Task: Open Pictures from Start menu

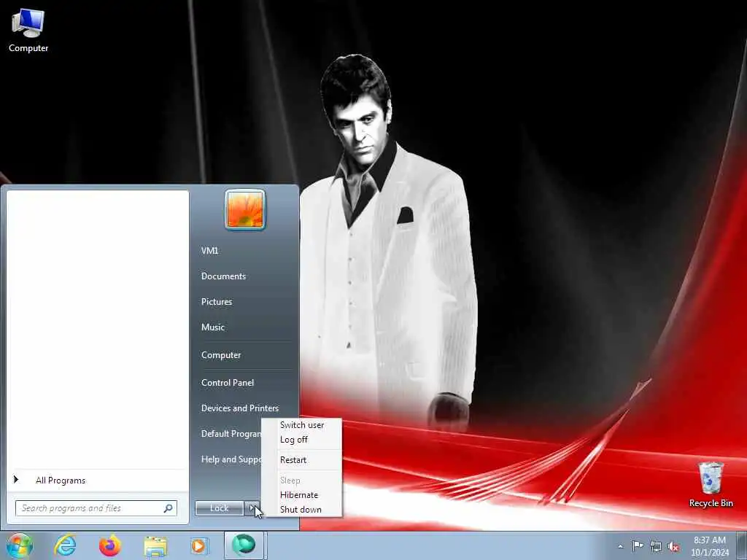Action: click(217, 301)
